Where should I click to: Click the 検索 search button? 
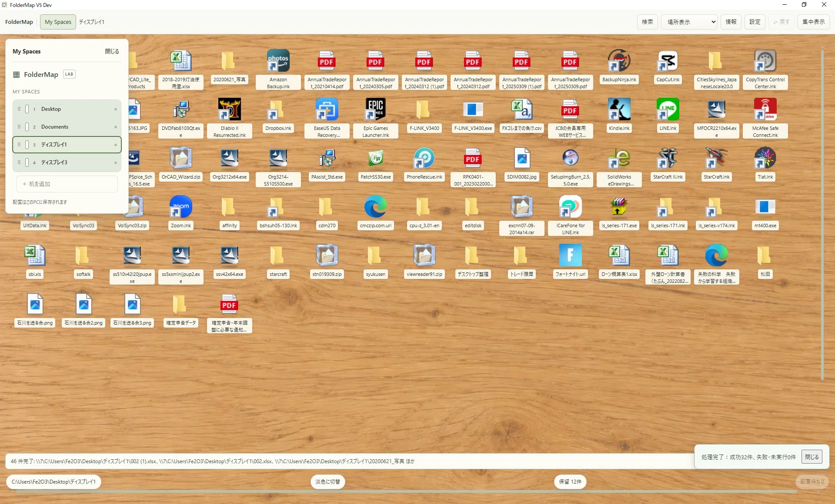(x=648, y=22)
